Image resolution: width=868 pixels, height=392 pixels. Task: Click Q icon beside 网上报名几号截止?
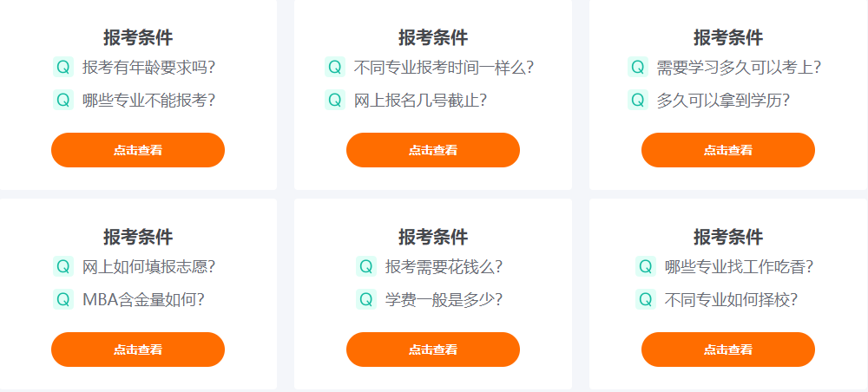point(335,100)
